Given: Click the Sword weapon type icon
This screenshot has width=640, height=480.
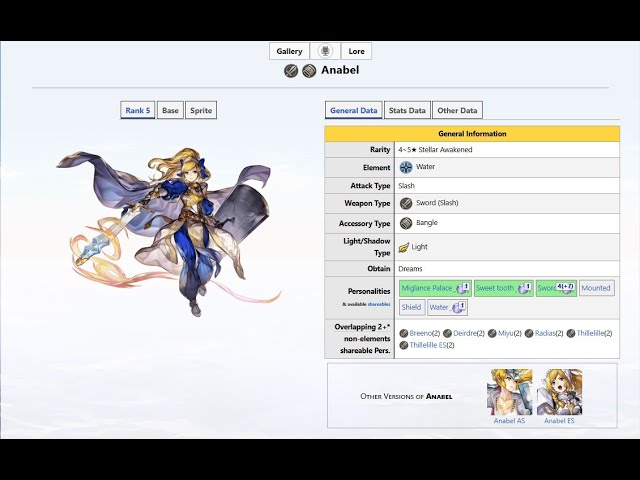Looking at the screenshot, I should (406, 203).
